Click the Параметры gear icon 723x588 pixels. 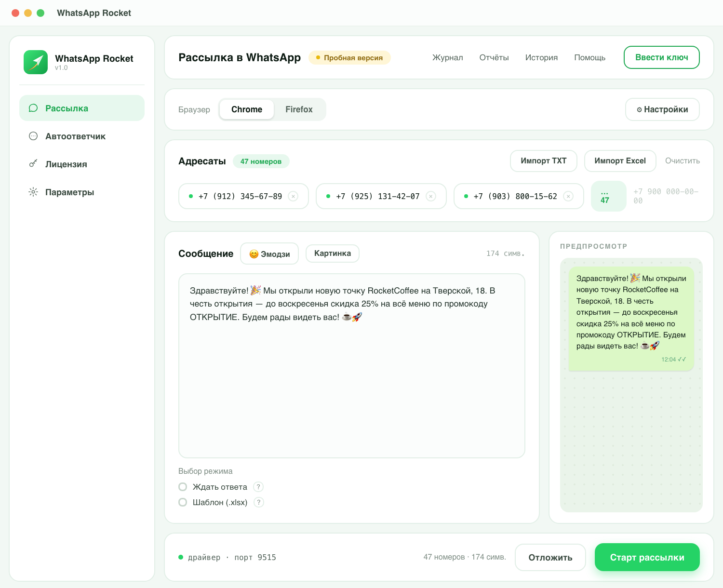33,192
